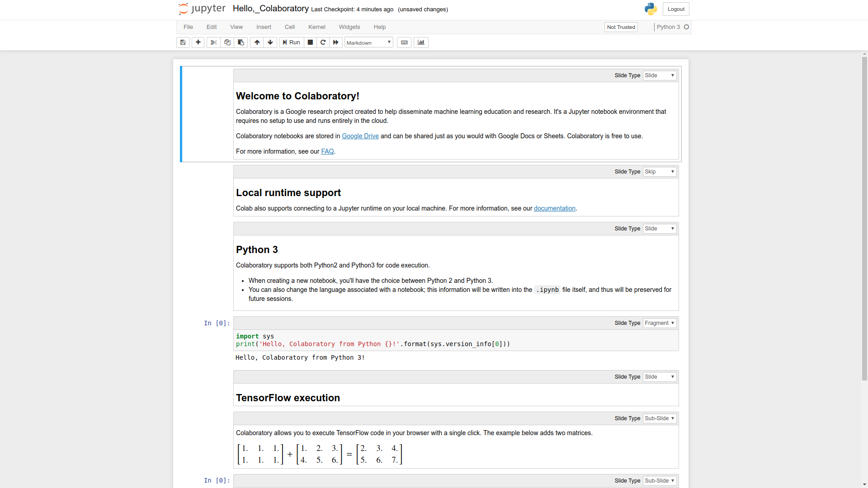Click the Add Cell (plus) icon
Viewport: 868px width, 488px height.
(x=197, y=42)
